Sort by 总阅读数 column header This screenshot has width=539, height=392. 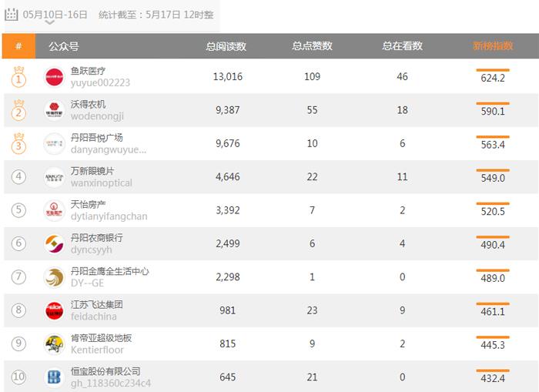(226, 46)
